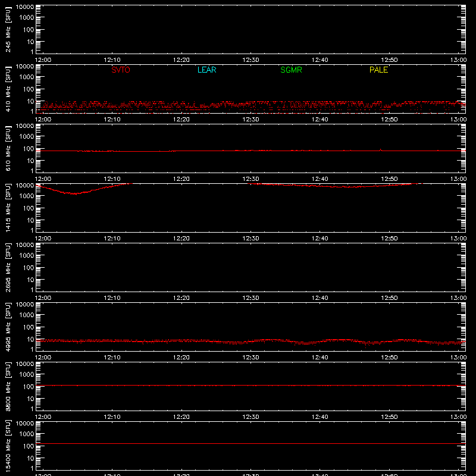Viewport: 476px width, 476px height.
Task: Click the cyan LEAR station label
Action: (x=206, y=70)
